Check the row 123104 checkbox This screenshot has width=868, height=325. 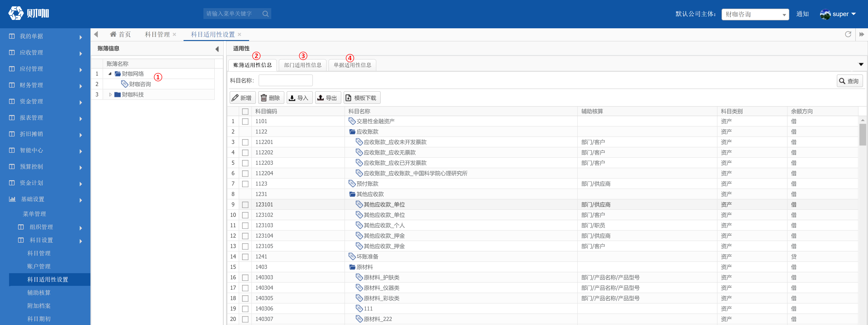pos(245,236)
